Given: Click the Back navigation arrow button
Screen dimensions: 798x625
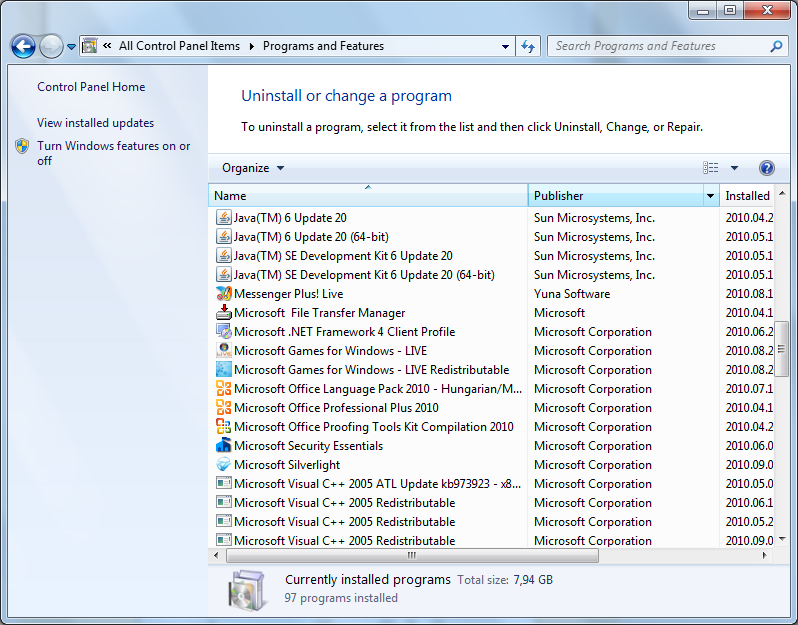Looking at the screenshot, I should tap(23, 47).
